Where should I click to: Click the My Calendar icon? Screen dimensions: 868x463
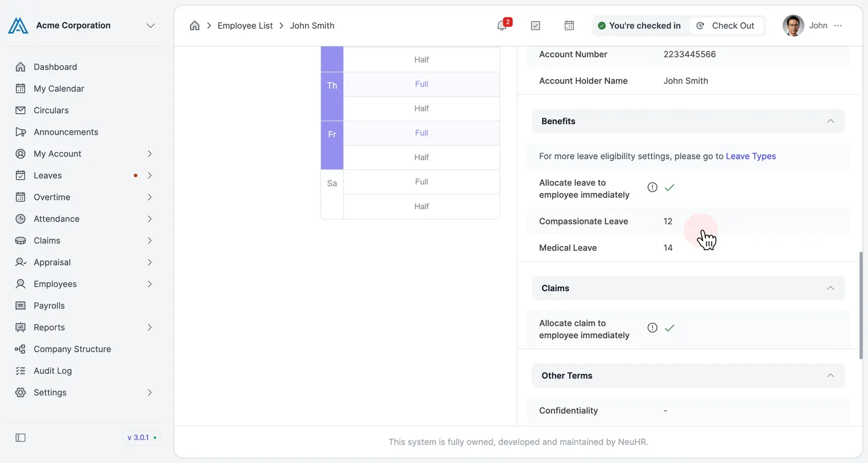[20, 89]
